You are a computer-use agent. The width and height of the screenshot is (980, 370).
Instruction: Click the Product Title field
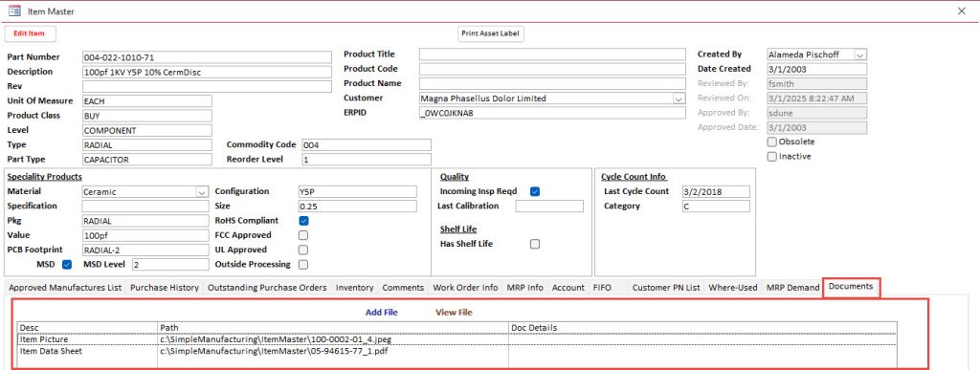point(552,54)
